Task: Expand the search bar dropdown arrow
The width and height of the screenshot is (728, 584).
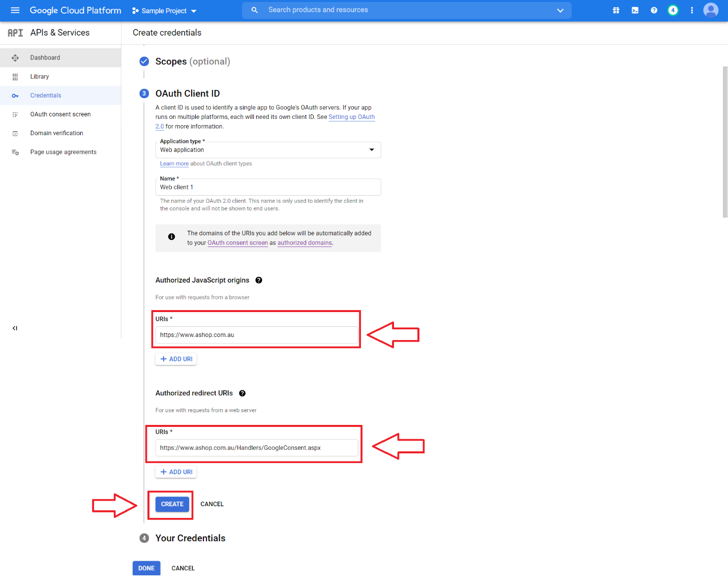Action: pyautogui.click(x=560, y=10)
